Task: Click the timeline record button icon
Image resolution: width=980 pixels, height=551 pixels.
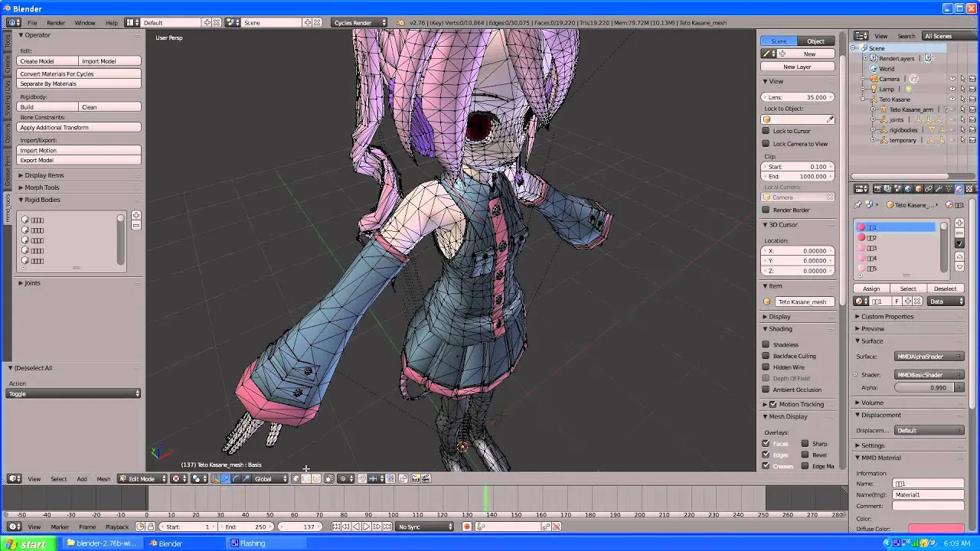Action: [x=466, y=527]
